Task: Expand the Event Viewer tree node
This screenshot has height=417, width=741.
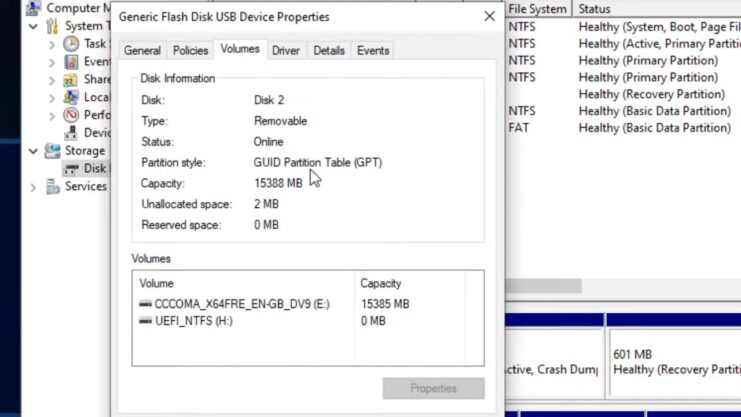Action: [52, 62]
